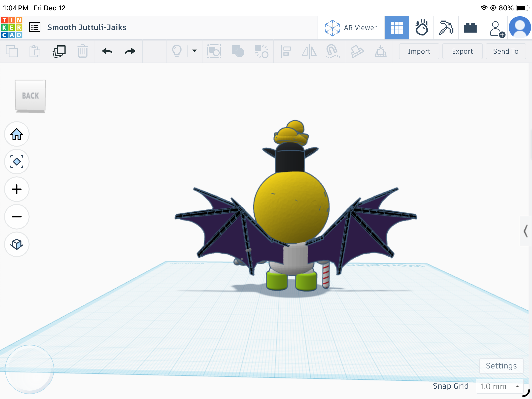Screen dimensions: 532x399
Task: Click the Duplicate and repeat tool
Action: [59, 51]
